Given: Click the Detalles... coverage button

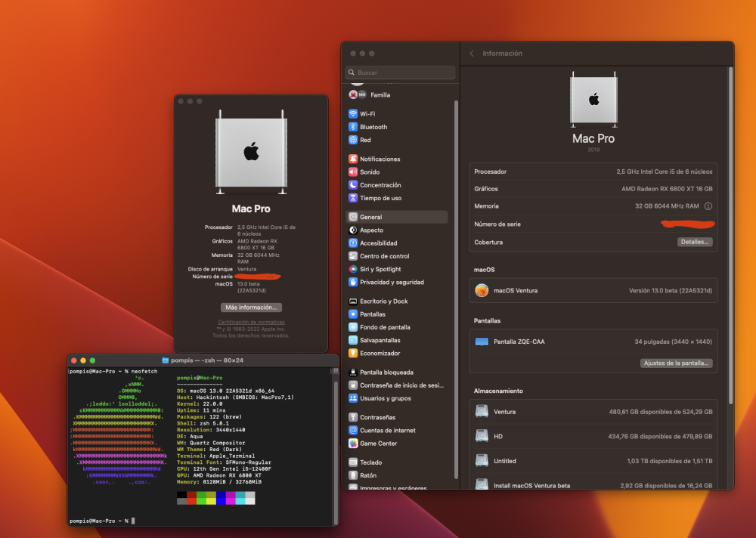Looking at the screenshot, I should [694, 242].
